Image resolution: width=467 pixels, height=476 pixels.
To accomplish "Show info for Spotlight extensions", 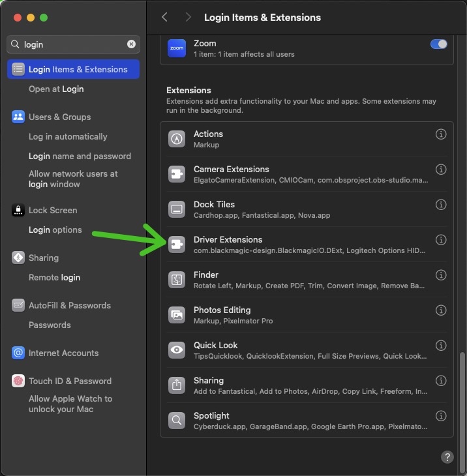I will click(440, 415).
